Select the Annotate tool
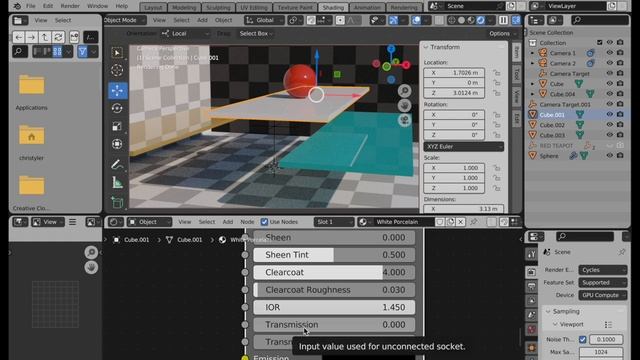The width and height of the screenshot is (640, 360). pos(118,164)
